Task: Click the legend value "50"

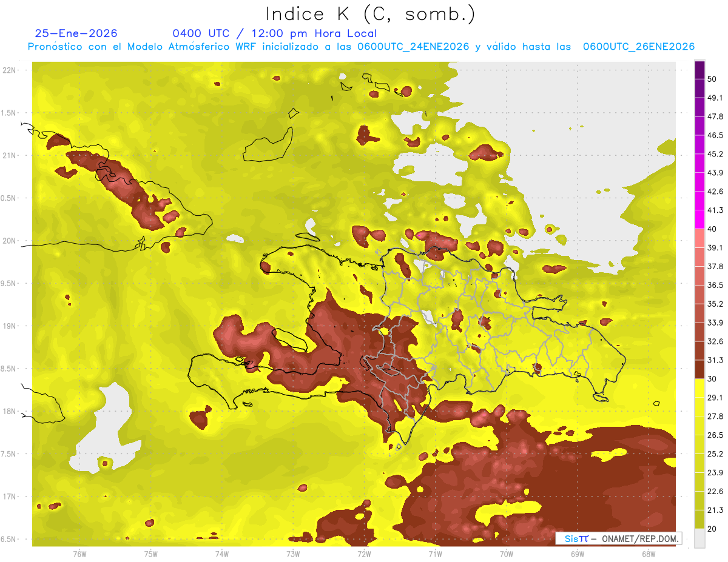Action: pos(713,79)
